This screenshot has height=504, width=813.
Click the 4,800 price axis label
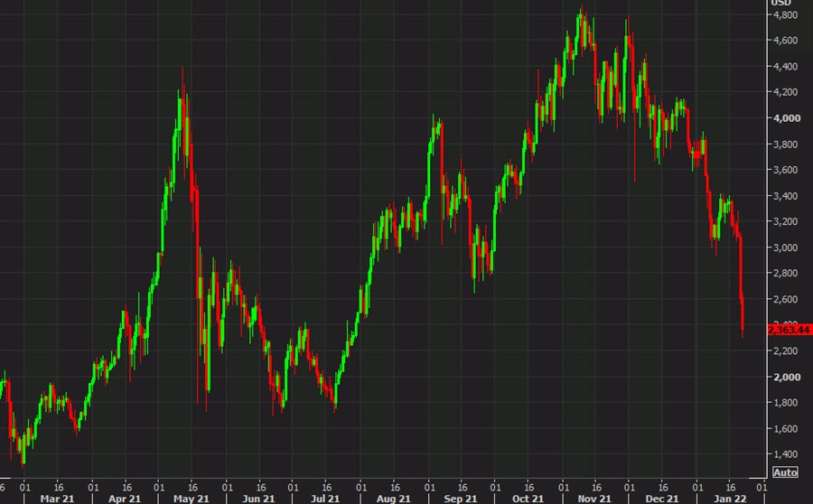tap(782, 14)
